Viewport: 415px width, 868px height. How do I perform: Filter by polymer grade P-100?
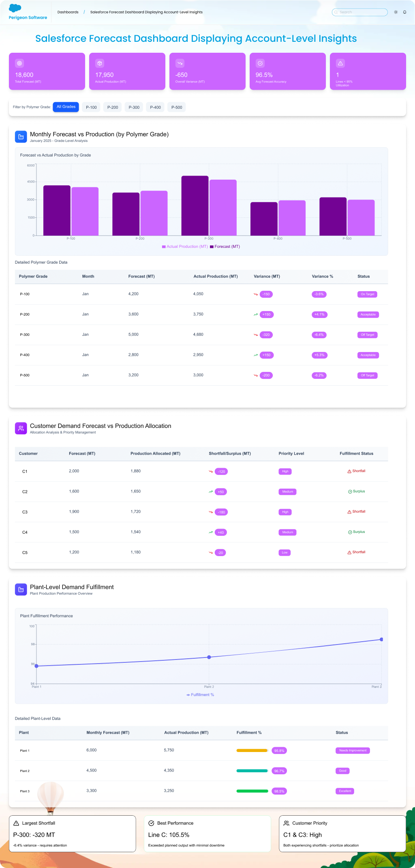pyautogui.click(x=91, y=107)
